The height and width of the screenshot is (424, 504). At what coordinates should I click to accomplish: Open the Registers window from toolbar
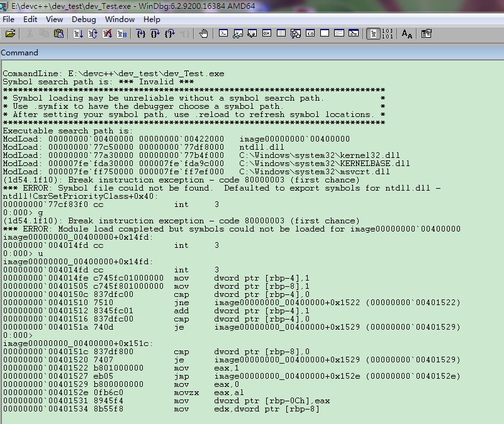(267, 33)
